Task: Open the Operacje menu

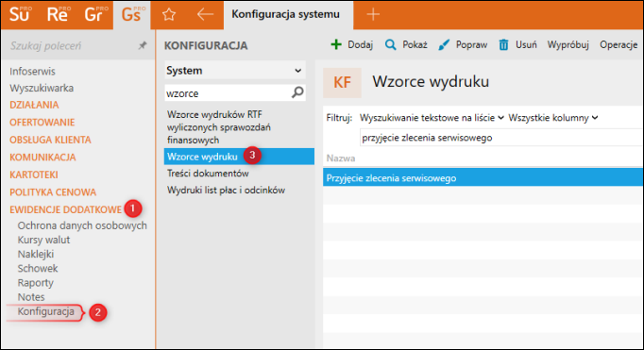Action: [619, 44]
